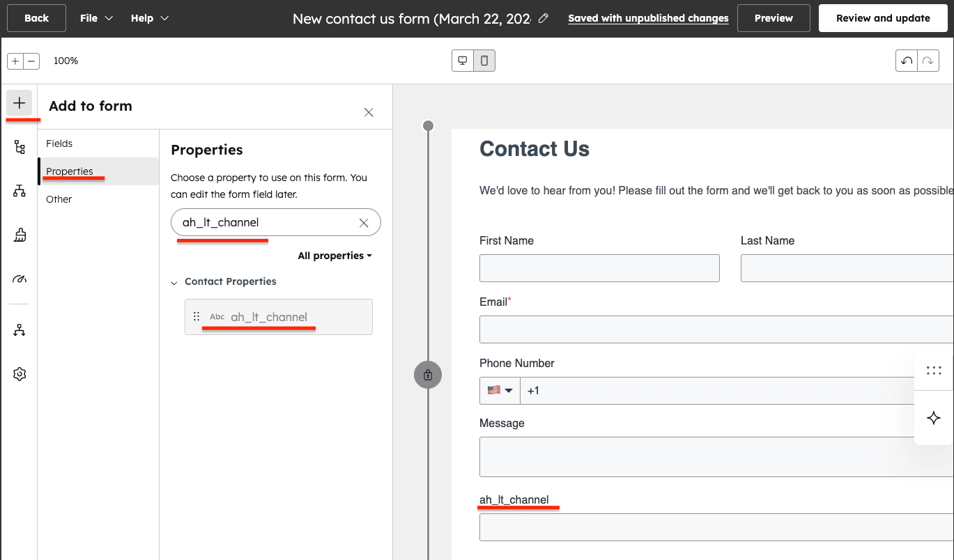Redo the last change
Image resolution: width=954 pixels, height=560 pixels.
pos(928,61)
